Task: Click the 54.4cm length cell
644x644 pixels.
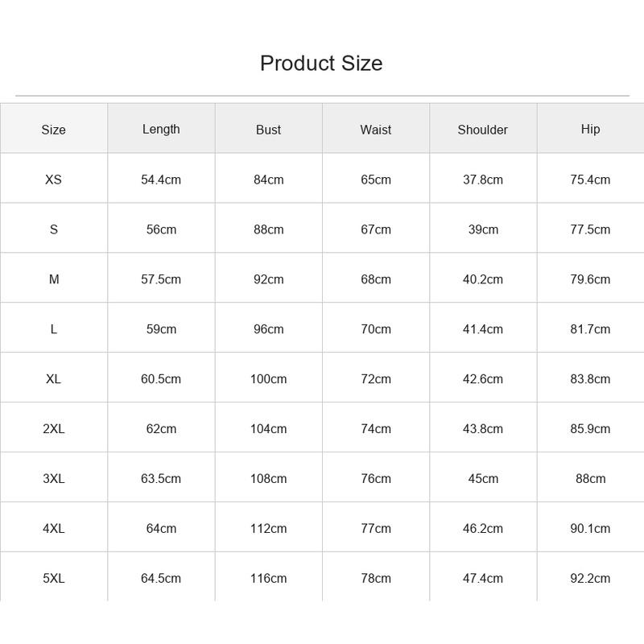Action: click(x=161, y=180)
